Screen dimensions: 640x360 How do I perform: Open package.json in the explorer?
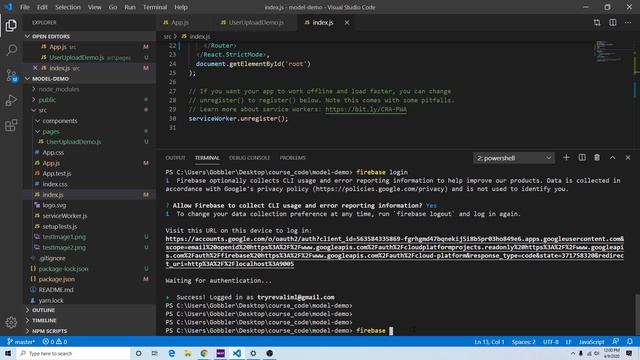point(56,279)
